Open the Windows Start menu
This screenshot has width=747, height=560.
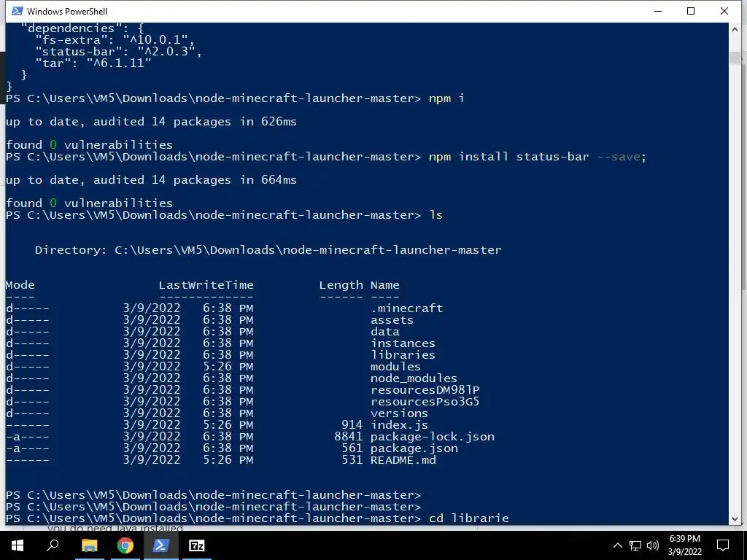coord(18,545)
